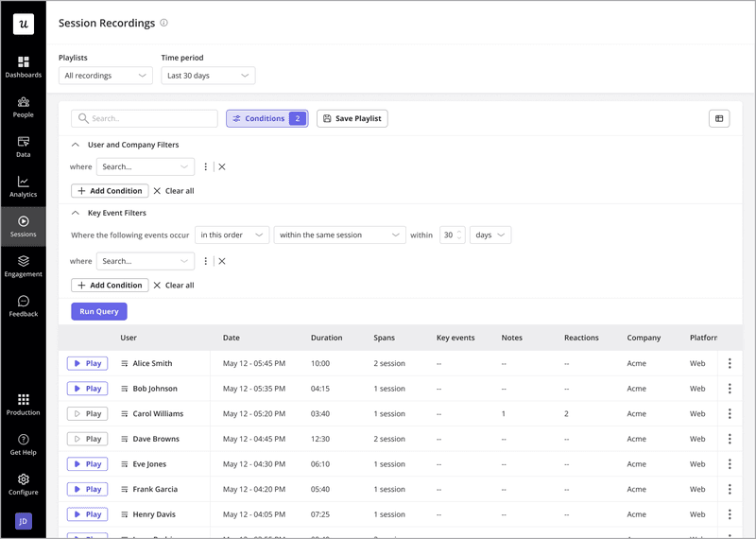This screenshot has width=756, height=539.
Task: Open the Playlists dropdown
Action: click(105, 76)
